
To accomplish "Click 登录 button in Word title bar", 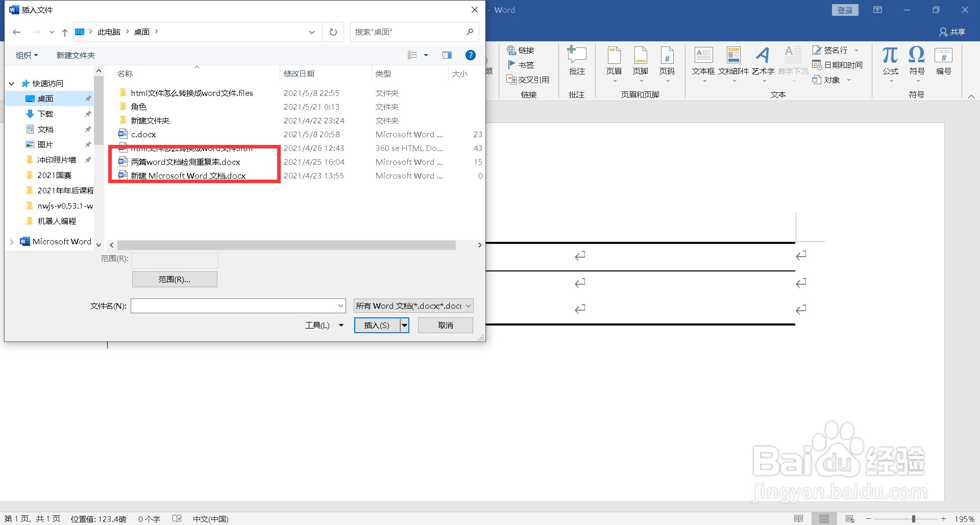I will (x=845, y=10).
